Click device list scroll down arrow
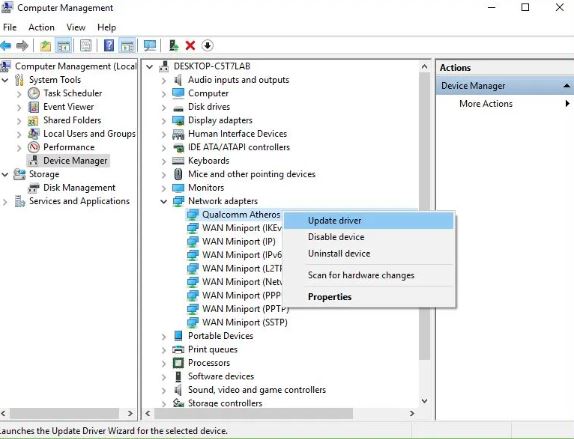 click(x=424, y=401)
